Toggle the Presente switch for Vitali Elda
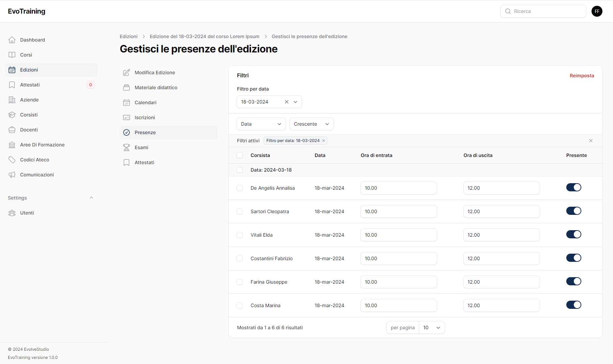 pyautogui.click(x=573, y=234)
